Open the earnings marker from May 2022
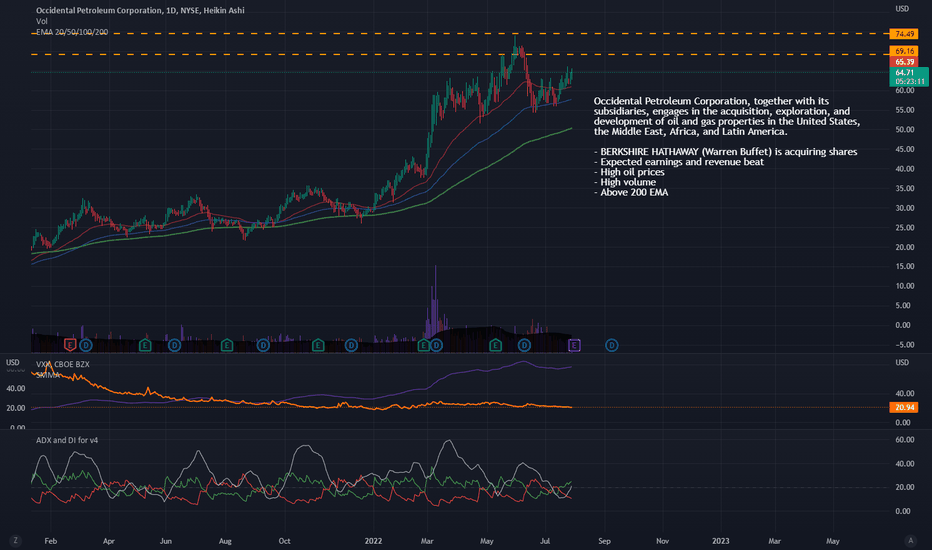932x550 pixels. click(x=496, y=345)
